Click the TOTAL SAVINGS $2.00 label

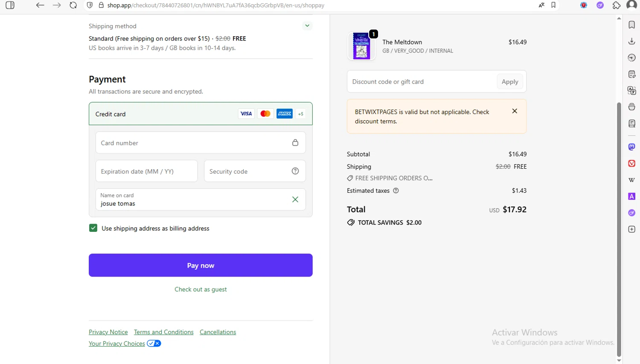(x=384, y=222)
